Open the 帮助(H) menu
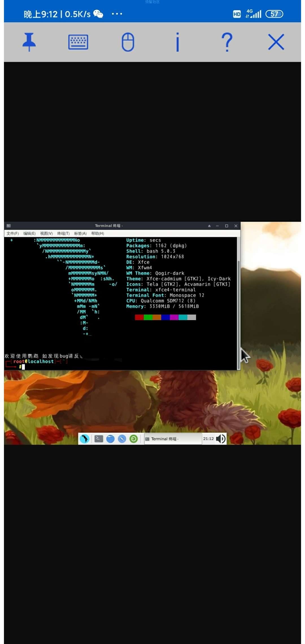Screen dimensions: 305x644 97,233
